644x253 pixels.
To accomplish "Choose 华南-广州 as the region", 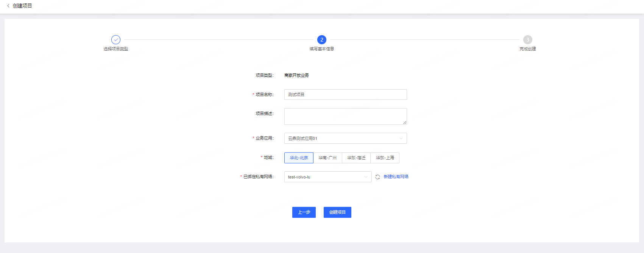I will tap(327, 158).
